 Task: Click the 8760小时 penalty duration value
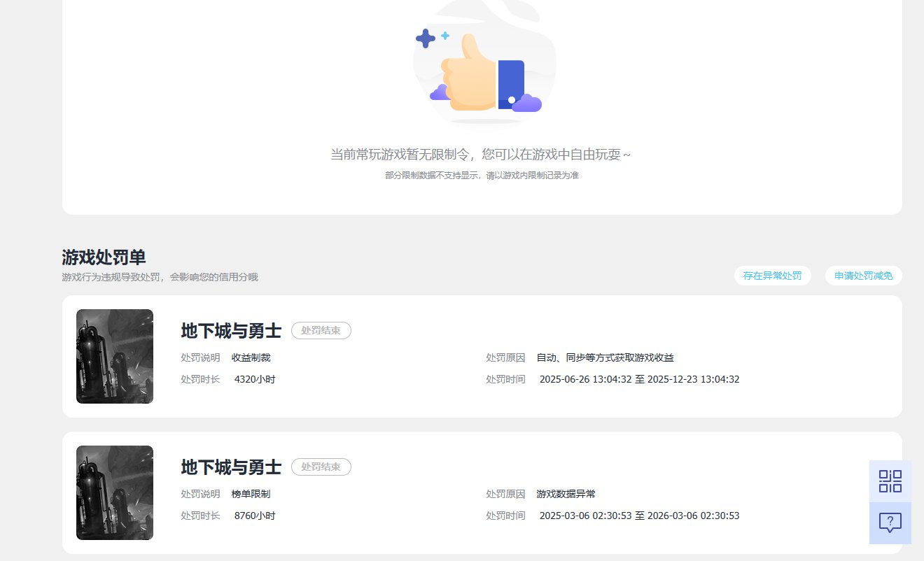[255, 516]
